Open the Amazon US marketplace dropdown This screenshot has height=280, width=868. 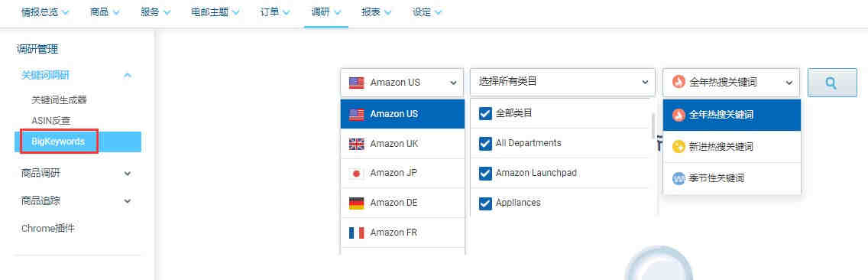click(402, 83)
